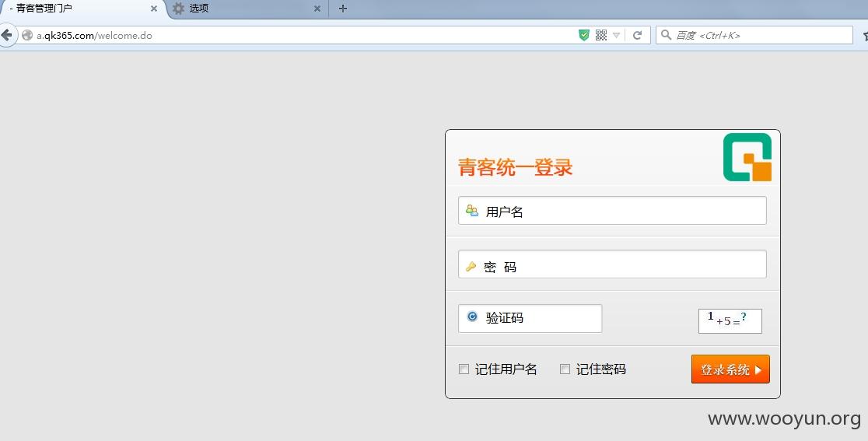
Task: Switch to the 选项 tab
Action: pos(247,9)
